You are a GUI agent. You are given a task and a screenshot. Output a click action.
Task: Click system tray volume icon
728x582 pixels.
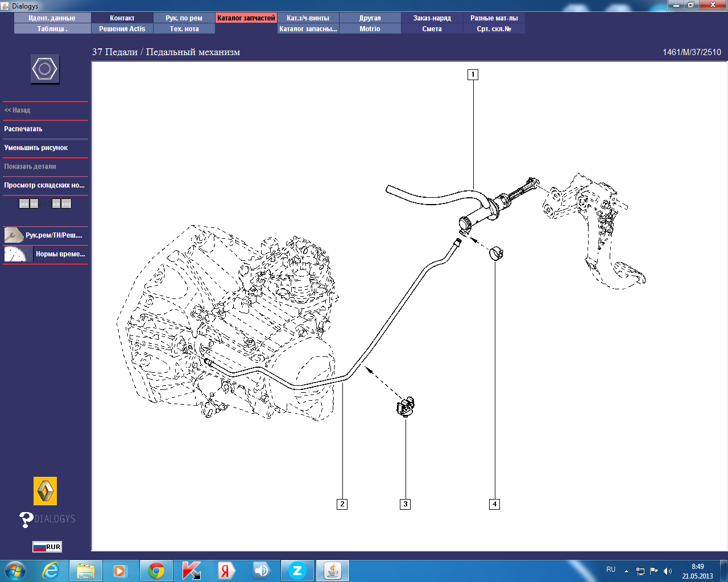[x=668, y=571]
